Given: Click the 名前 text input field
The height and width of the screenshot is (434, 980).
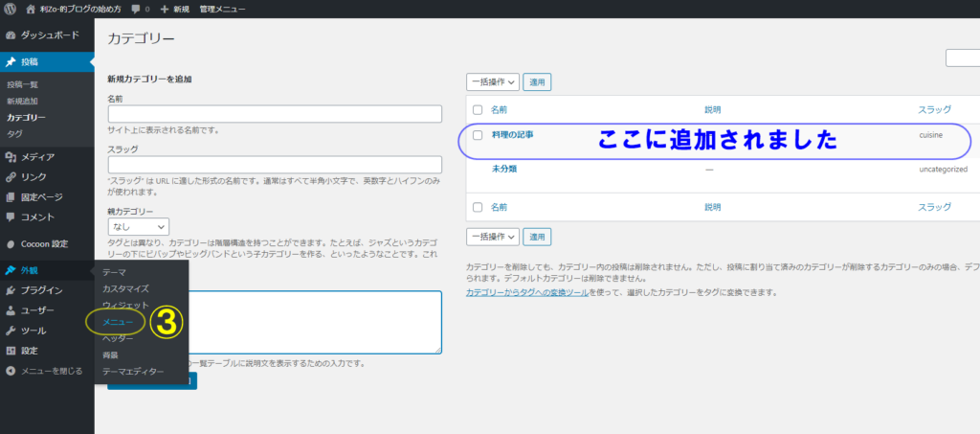Looking at the screenshot, I should [274, 114].
